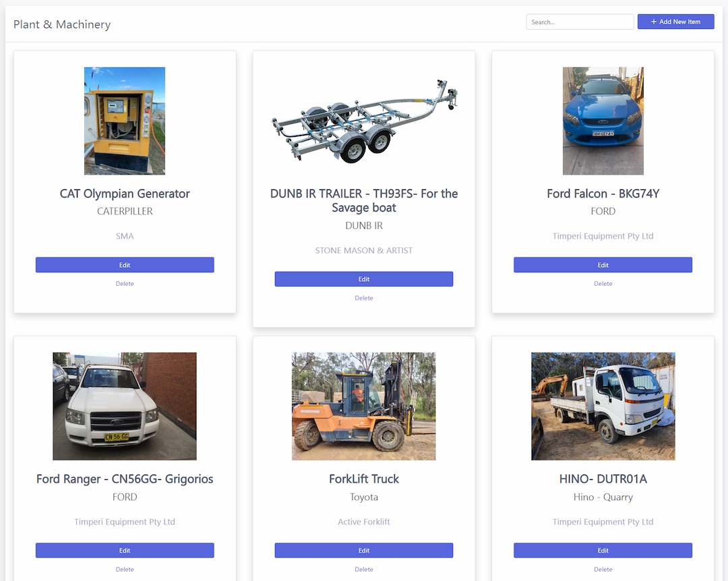Open the white Ford Ranger photo
This screenshot has height=581, width=728.
point(125,406)
